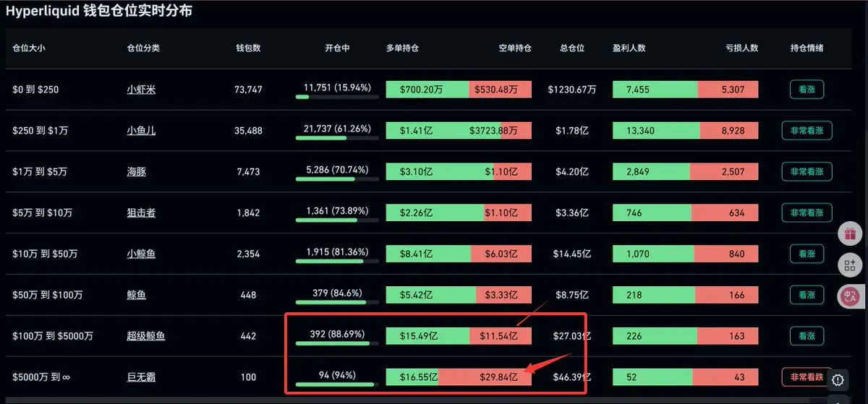Click the 多单持仓 column header
The width and height of the screenshot is (868, 404).
[x=403, y=48]
